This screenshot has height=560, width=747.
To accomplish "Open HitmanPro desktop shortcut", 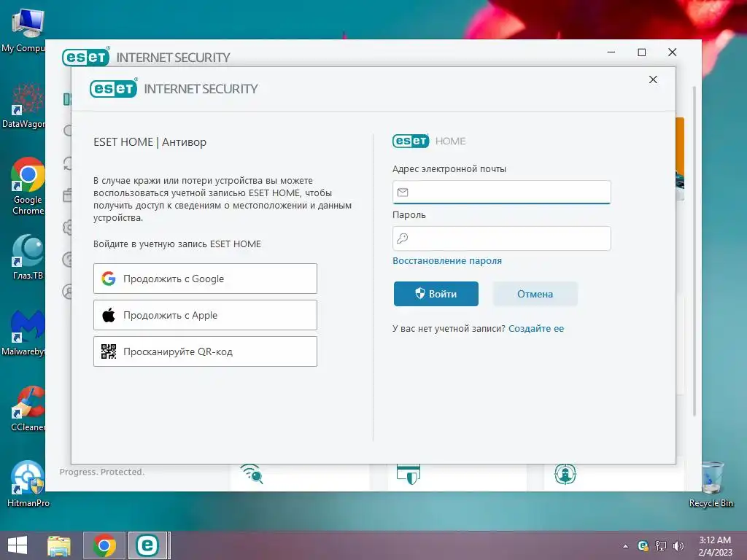I will (28, 483).
